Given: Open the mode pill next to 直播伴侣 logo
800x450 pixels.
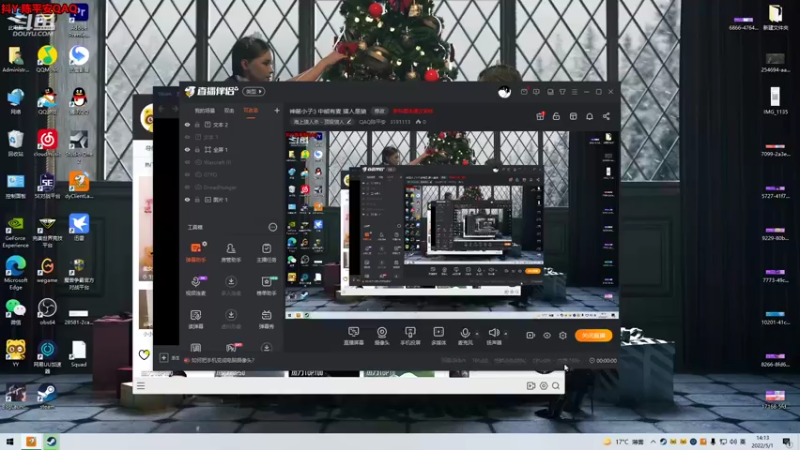Looking at the screenshot, I should [x=254, y=92].
